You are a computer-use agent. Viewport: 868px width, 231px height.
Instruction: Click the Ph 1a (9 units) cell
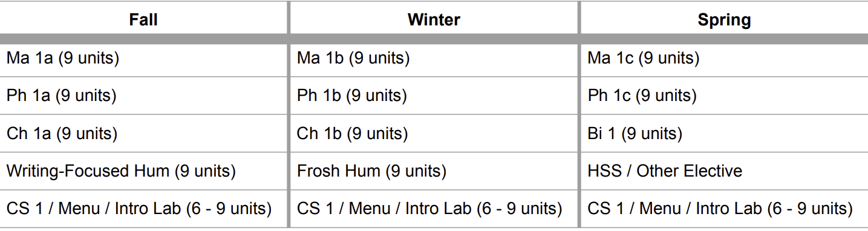tap(143, 96)
